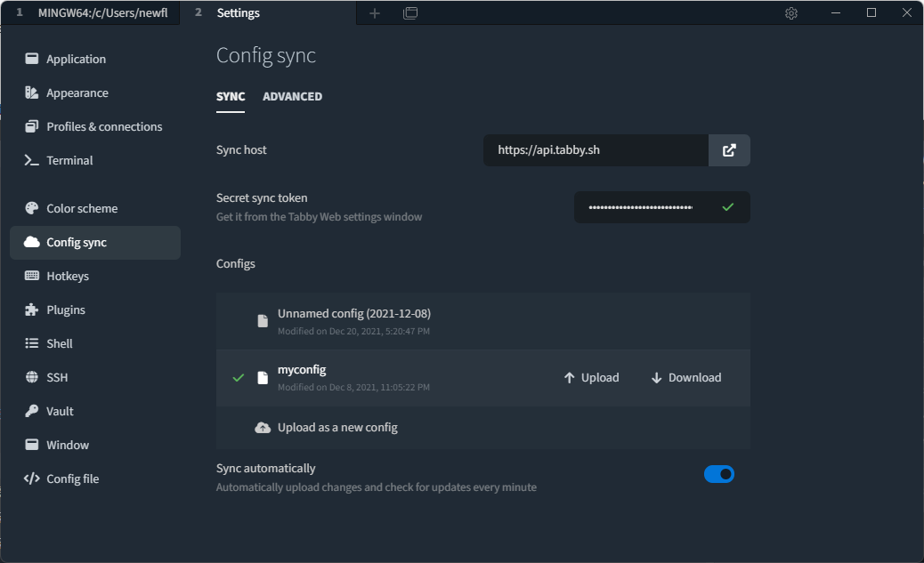Open the Application settings section
924x563 pixels.
[x=95, y=59]
